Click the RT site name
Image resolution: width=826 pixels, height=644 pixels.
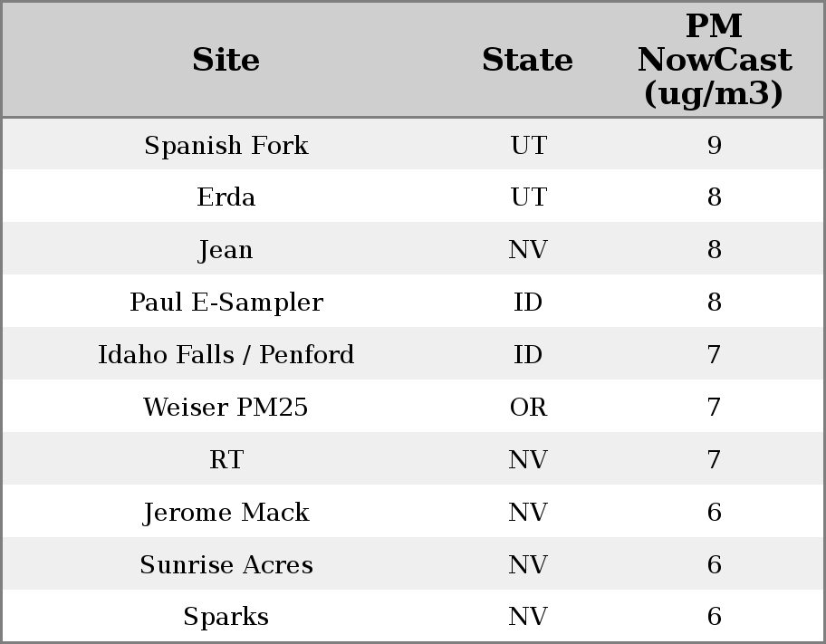(226, 460)
